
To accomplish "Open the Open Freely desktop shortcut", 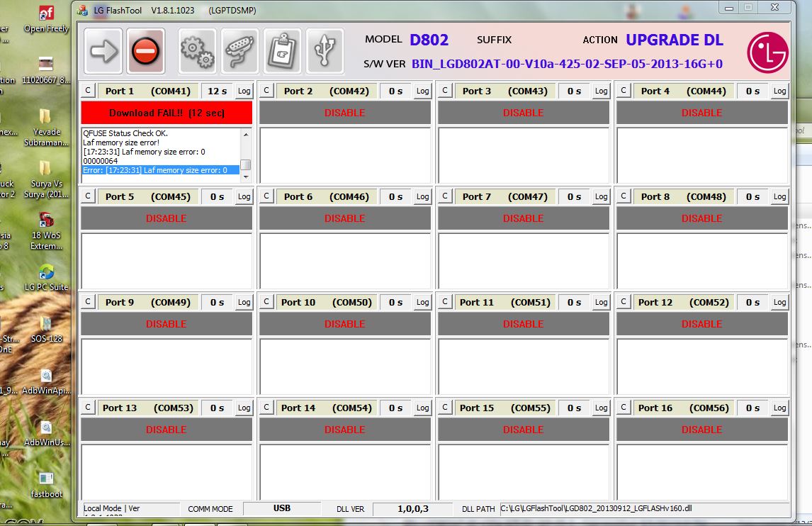I will point(46,19).
